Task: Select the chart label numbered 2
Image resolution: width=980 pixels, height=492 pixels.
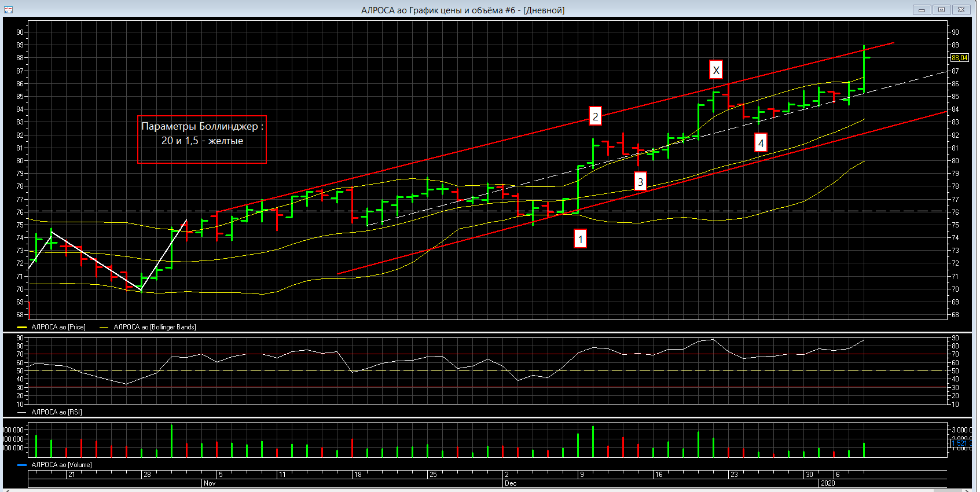Action: [595, 116]
